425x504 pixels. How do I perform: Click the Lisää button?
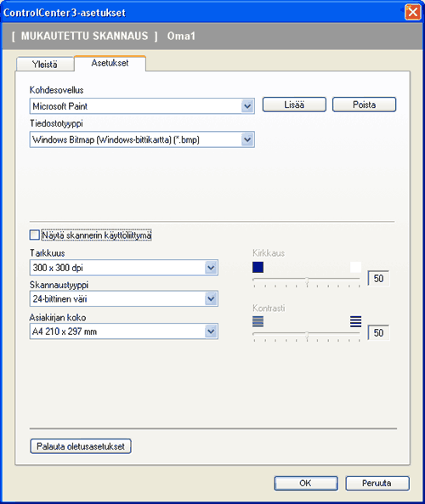point(294,105)
